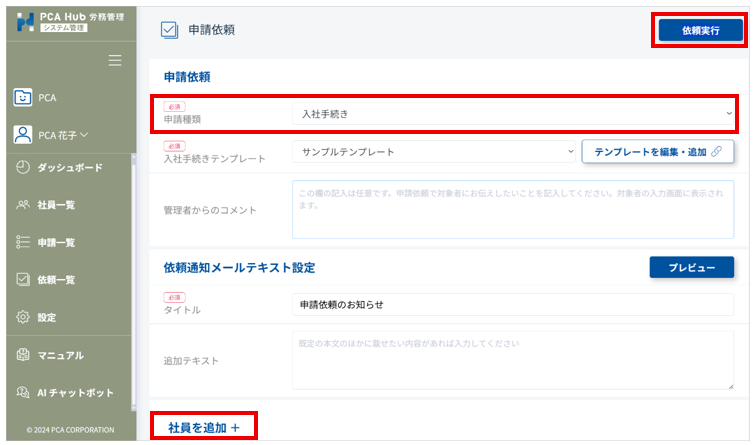Click the PCA花子 user avatar icon
The height and width of the screenshot is (445, 753).
coord(23,134)
